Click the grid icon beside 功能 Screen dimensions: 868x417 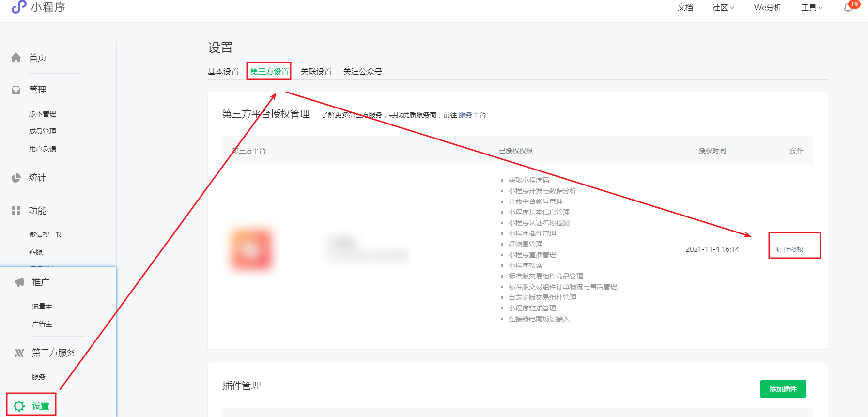coord(16,211)
